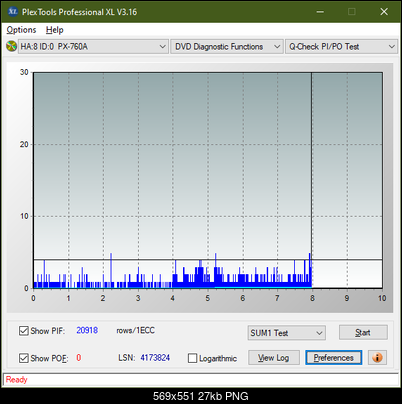Toggle the Show POF checkbox

[24, 358]
